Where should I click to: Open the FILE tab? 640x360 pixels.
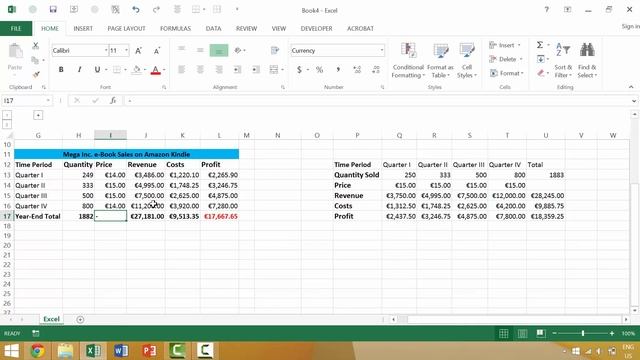(x=16, y=29)
